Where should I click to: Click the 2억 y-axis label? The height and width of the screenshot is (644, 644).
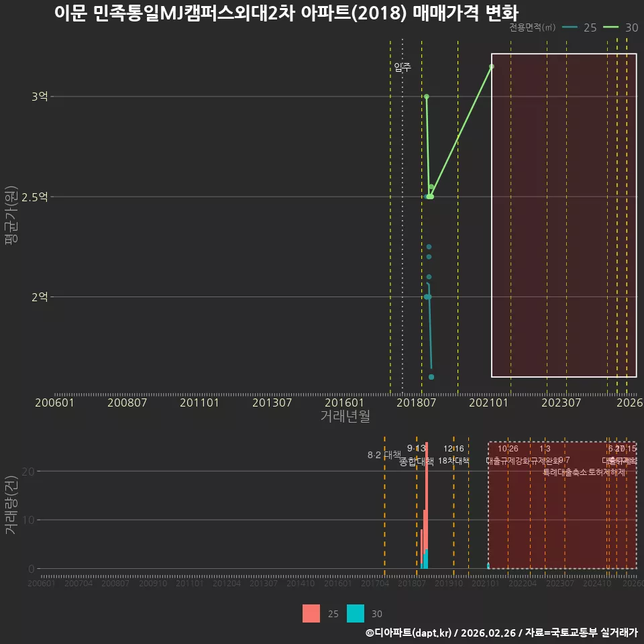pos(40,297)
